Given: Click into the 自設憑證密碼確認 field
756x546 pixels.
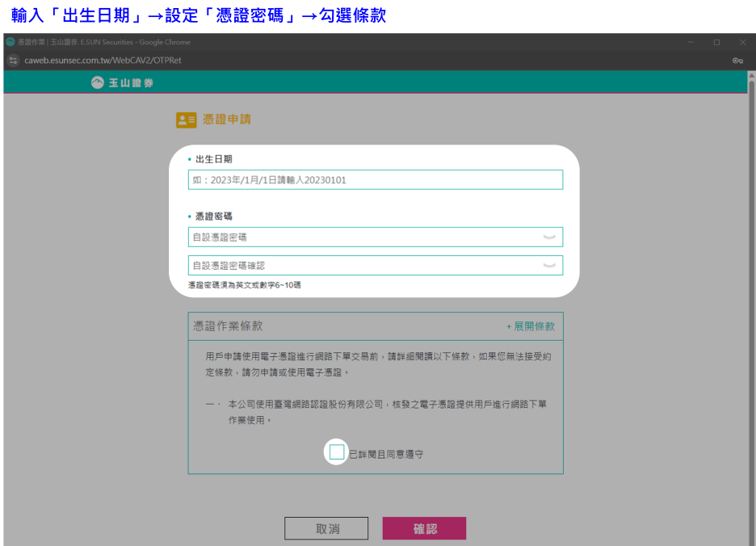Looking at the screenshot, I should click(363, 265).
